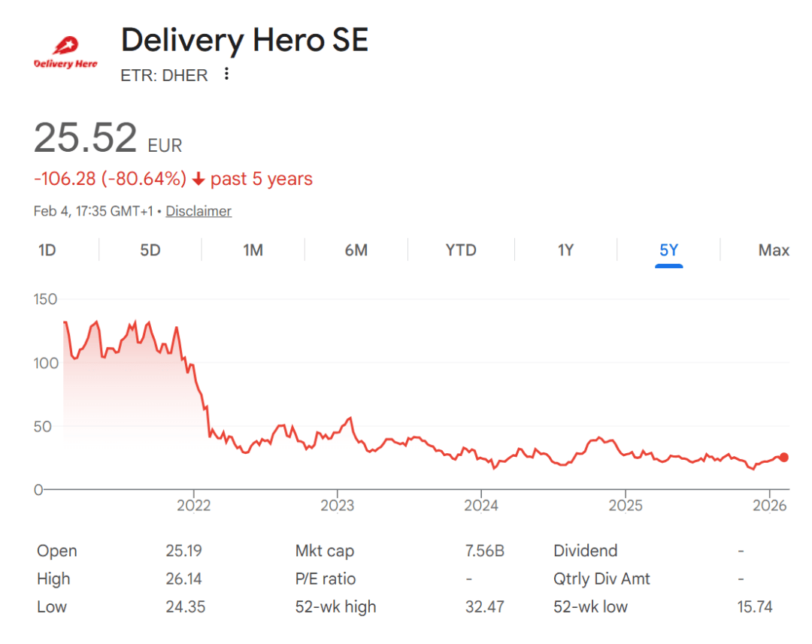Click the Delivery Hero logo icon

click(x=66, y=53)
